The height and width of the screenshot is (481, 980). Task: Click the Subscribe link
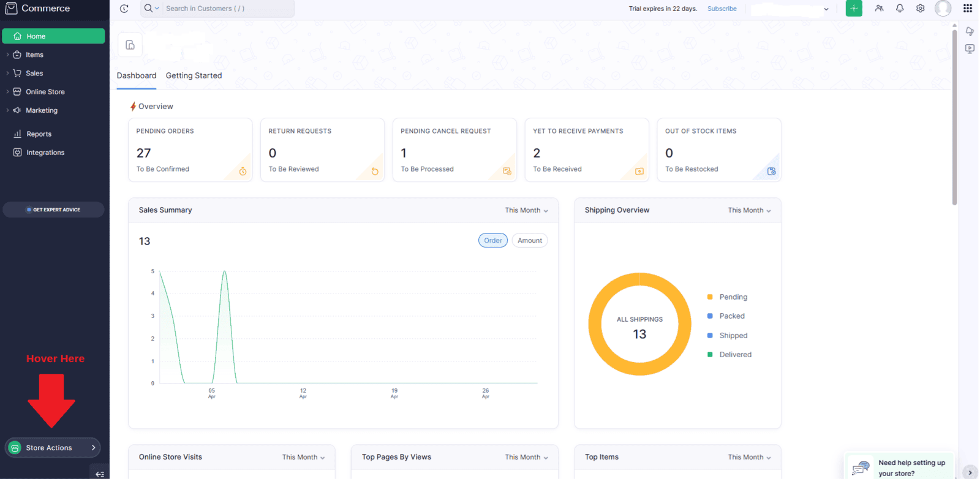click(722, 9)
